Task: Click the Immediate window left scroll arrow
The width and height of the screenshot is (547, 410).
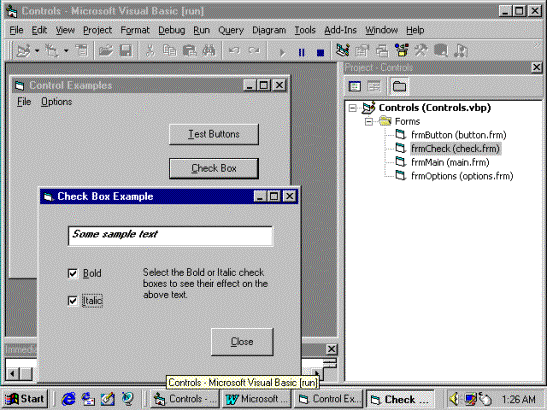Action: [x=12, y=374]
